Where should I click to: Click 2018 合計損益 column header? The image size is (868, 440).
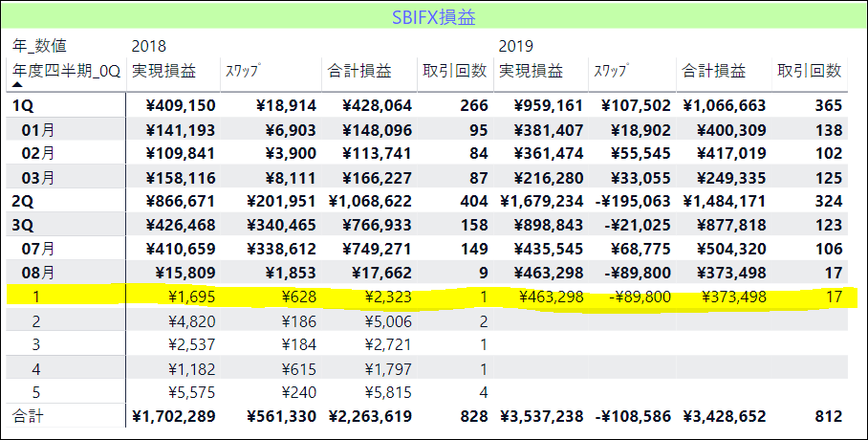click(359, 71)
